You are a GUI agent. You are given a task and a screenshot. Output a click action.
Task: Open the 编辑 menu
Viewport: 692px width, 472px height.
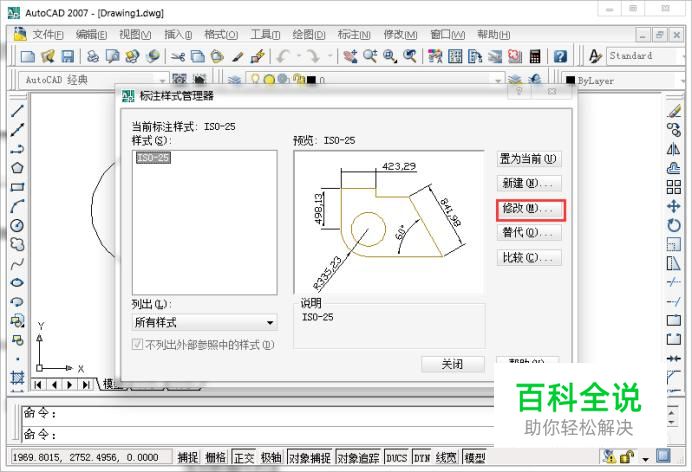click(91, 34)
